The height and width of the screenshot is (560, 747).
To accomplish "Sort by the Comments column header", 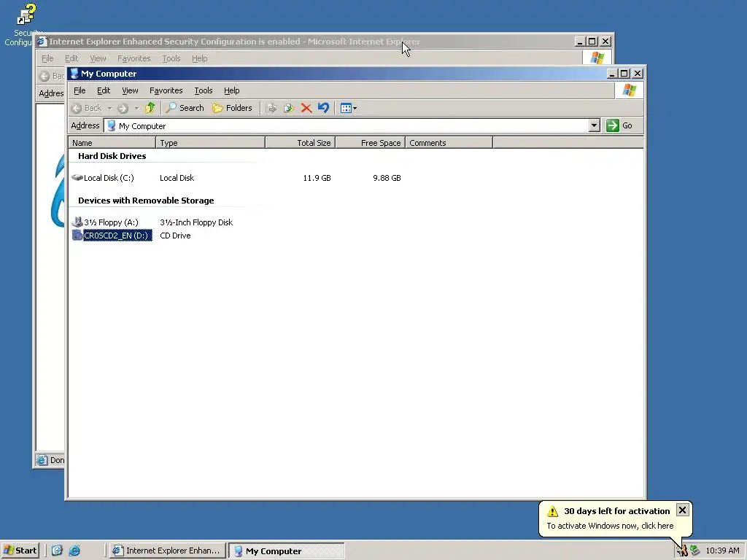I will coord(449,143).
